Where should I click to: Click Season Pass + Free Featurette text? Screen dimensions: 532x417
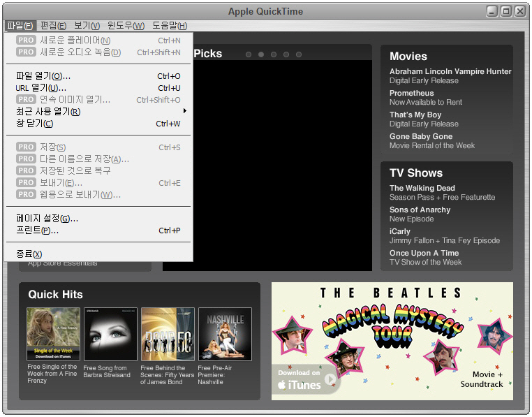coord(442,197)
